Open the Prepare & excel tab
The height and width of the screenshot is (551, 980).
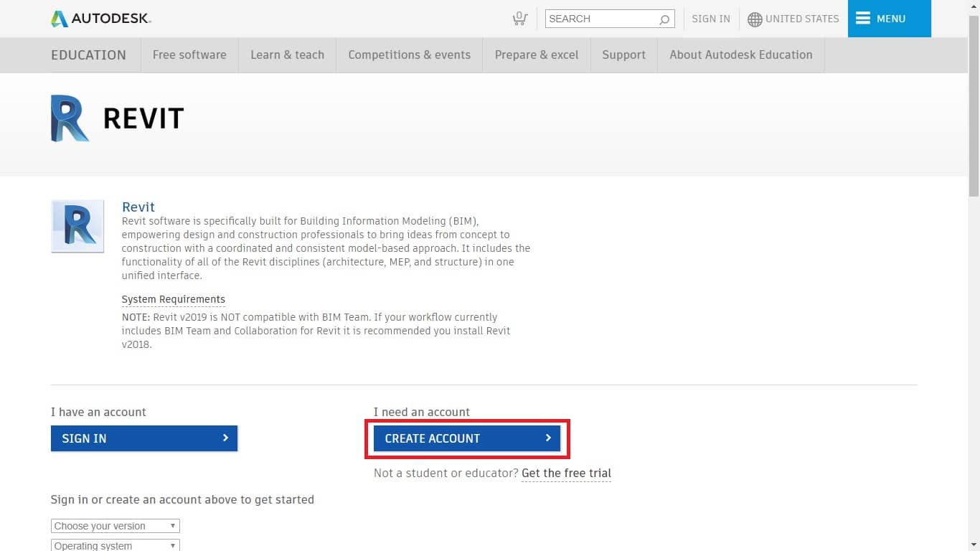pyautogui.click(x=537, y=55)
